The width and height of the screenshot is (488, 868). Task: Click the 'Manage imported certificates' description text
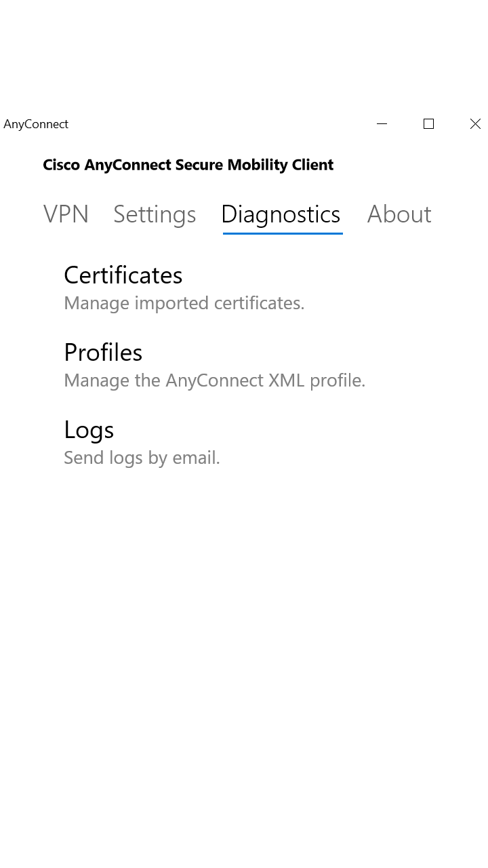pos(184,303)
